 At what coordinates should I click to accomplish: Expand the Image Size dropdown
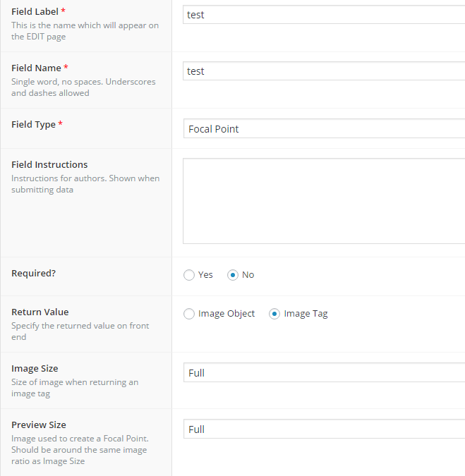pyautogui.click(x=323, y=373)
